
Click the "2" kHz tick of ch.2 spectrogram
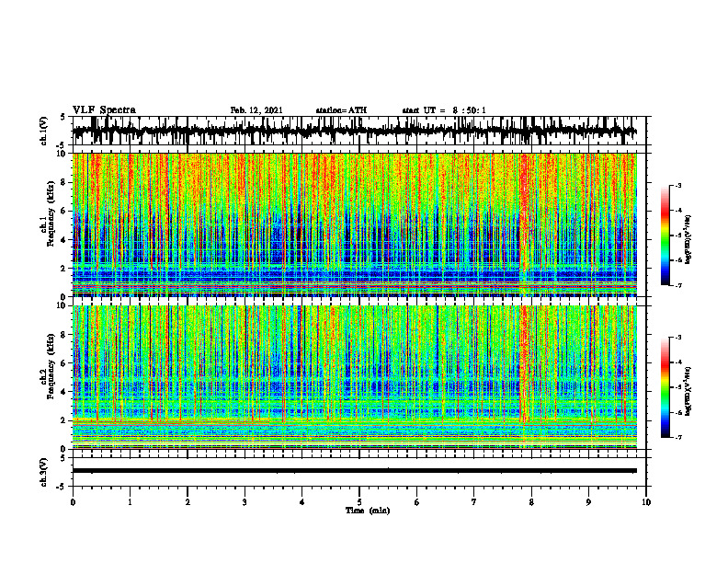(64, 420)
